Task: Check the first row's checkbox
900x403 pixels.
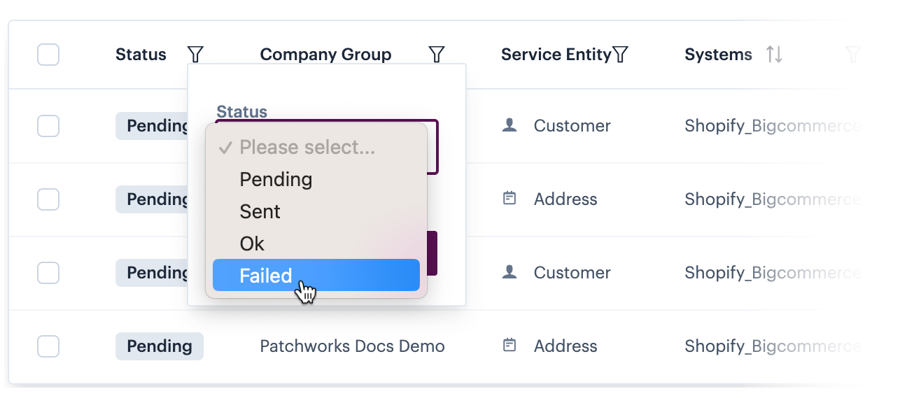Action: (48, 126)
